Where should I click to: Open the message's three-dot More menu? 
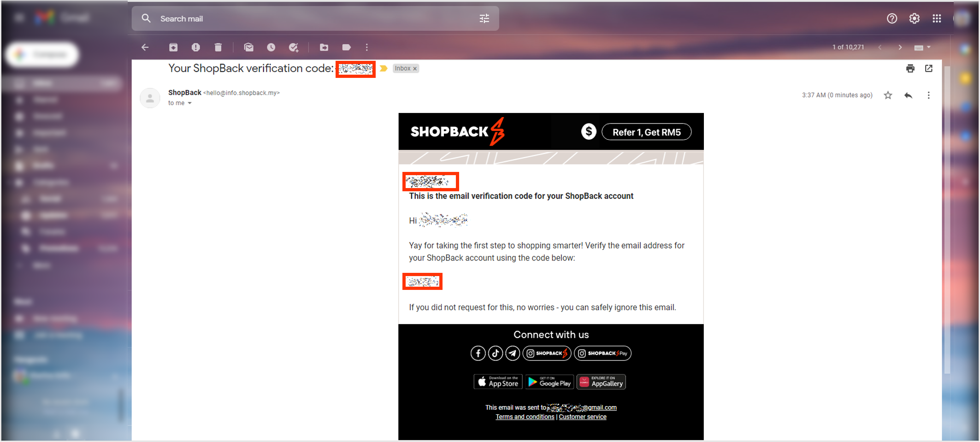(929, 95)
